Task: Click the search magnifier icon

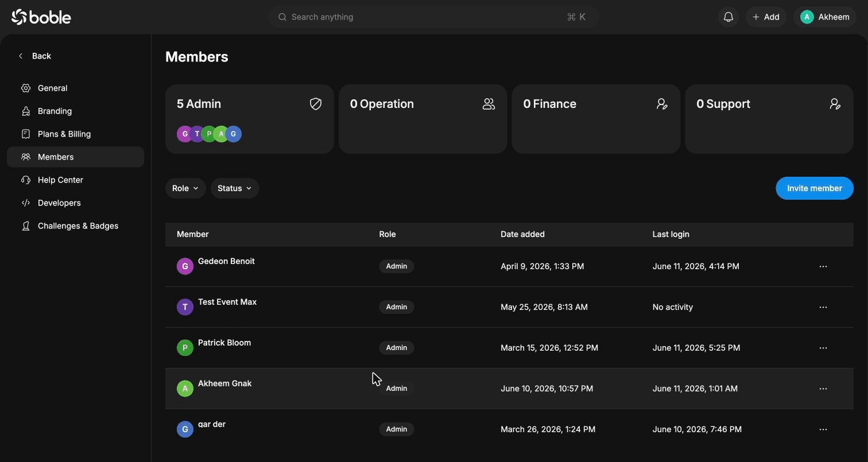Action: pyautogui.click(x=282, y=17)
